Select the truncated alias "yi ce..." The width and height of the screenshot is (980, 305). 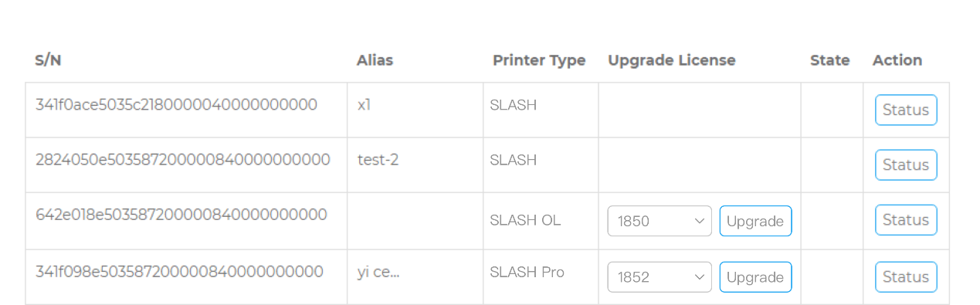(x=378, y=272)
